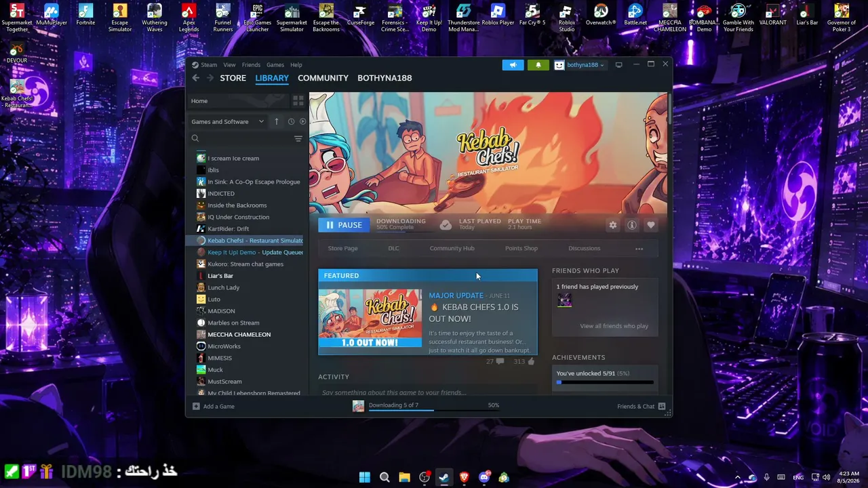Switch to the STORE tab
Image resolution: width=868 pixels, height=488 pixels.
[x=233, y=78]
